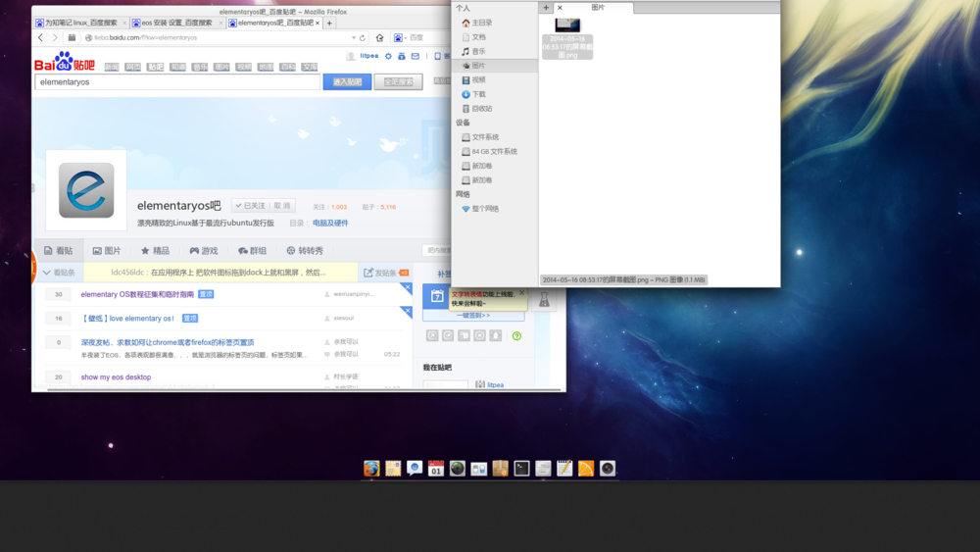This screenshot has height=552, width=980.
Task: Click the litpea username link at top
Action: [368, 56]
